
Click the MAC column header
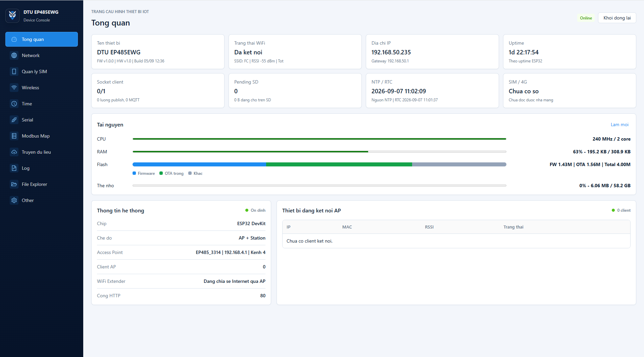[x=347, y=227]
